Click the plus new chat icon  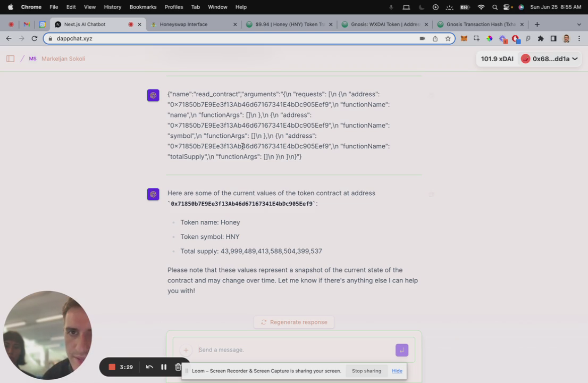[x=186, y=350]
